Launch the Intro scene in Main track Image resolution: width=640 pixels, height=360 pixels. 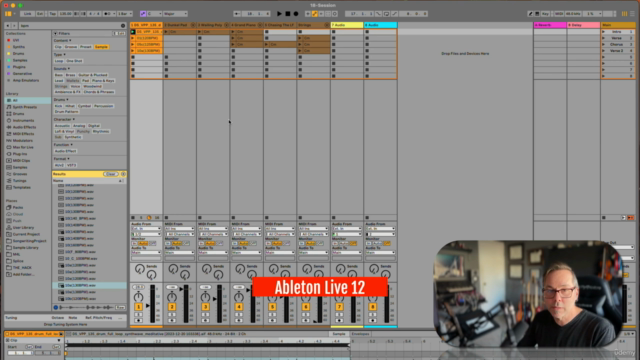604,32
